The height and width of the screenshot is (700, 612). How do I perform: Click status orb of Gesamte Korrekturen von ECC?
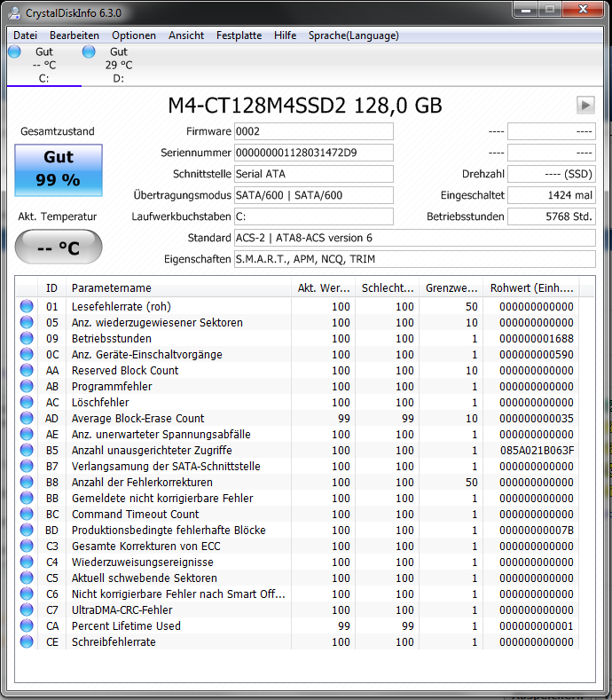click(27, 546)
